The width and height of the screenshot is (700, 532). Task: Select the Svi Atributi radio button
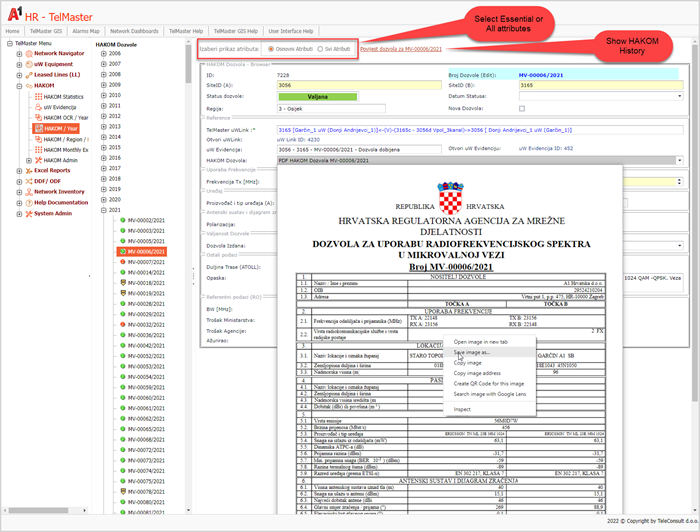click(x=320, y=49)
